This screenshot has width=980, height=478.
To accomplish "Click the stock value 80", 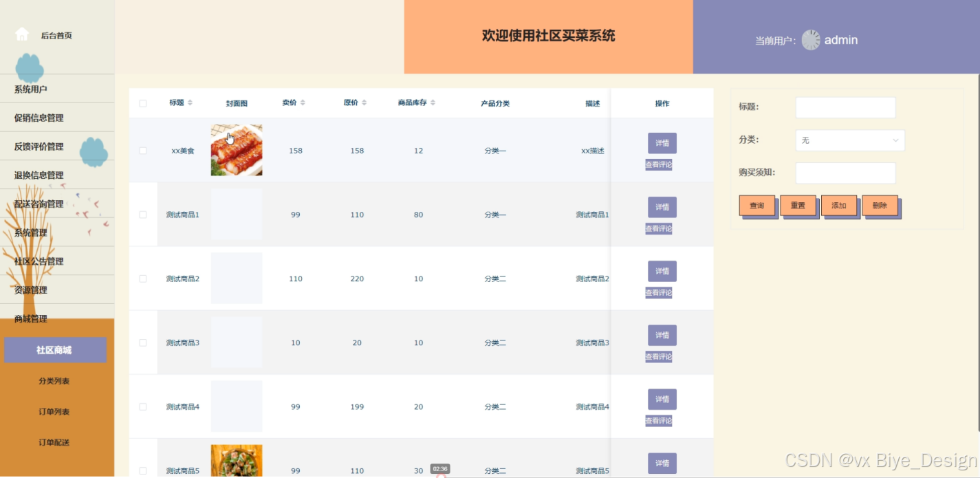I will point(419,215).
